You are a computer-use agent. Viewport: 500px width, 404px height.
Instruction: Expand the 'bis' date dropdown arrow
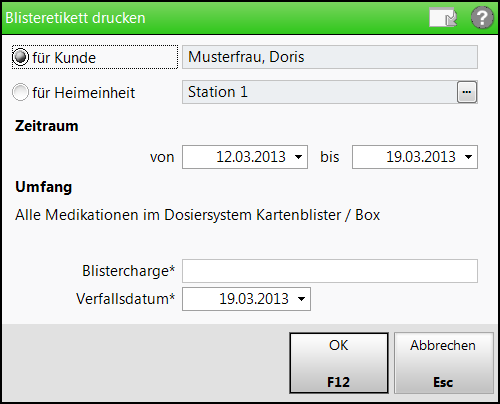pos(468,157)
